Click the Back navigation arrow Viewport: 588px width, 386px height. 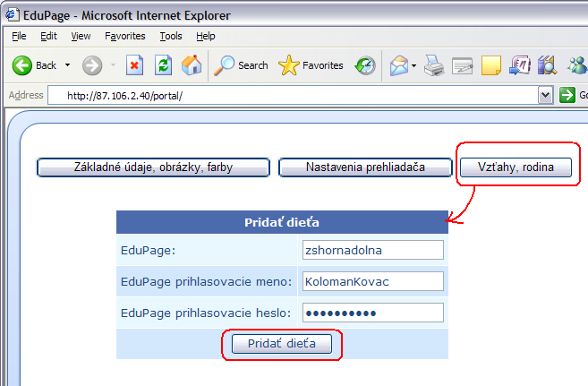(x=23, y=65)
